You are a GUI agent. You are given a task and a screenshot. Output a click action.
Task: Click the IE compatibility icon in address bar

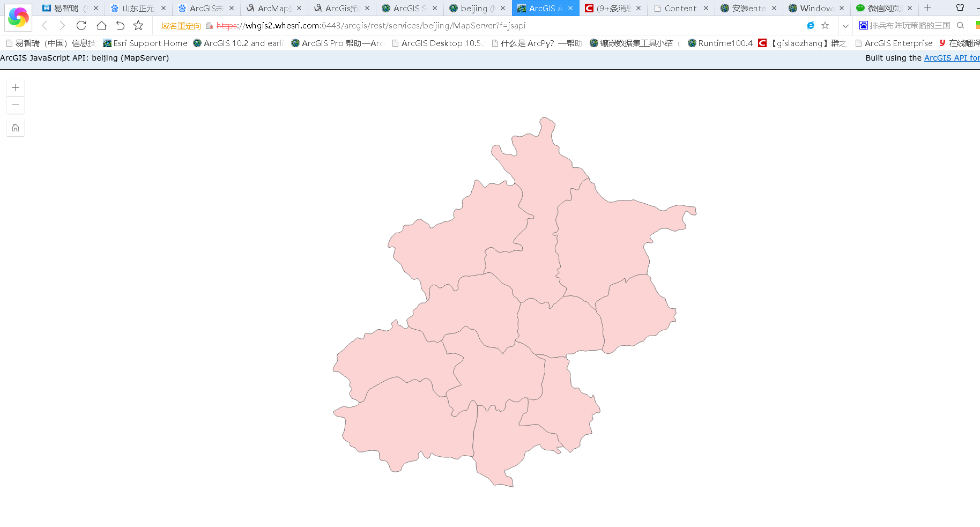[x=810, y=25]
